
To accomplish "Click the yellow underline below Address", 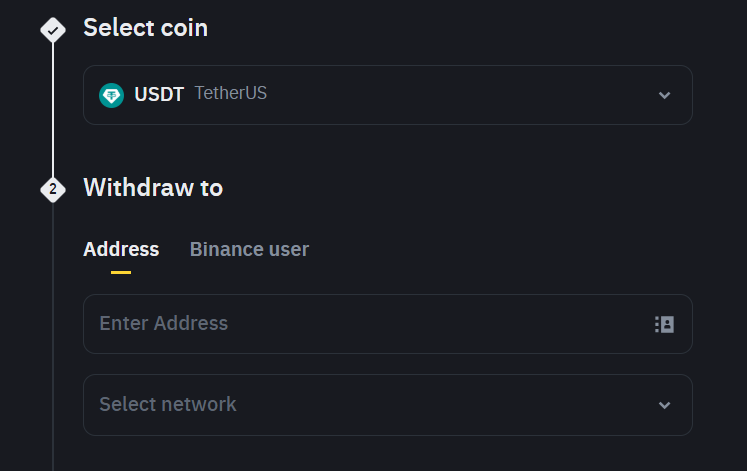I will click(x=121, y=272).
